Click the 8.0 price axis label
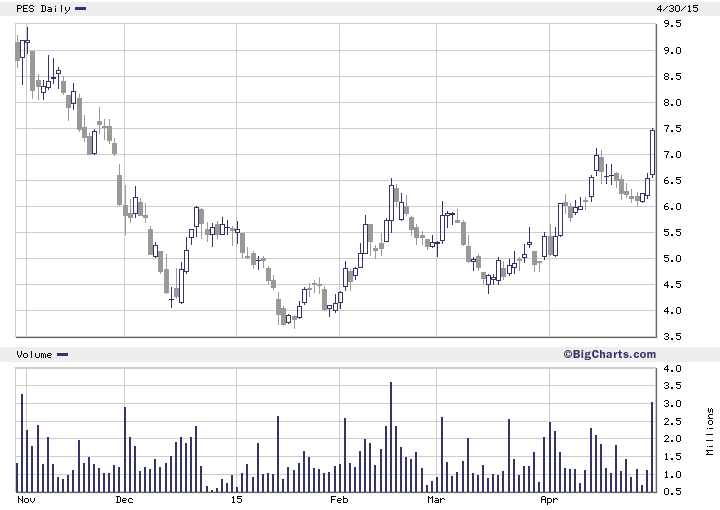Image resolution: width=720 pixels, height=510 pixels. pos(672,103)
